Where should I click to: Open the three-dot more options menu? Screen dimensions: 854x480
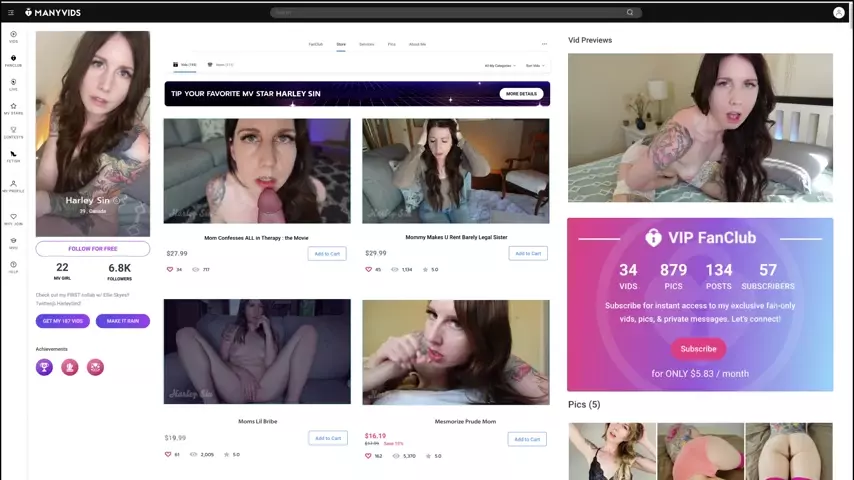coord(544,44)
